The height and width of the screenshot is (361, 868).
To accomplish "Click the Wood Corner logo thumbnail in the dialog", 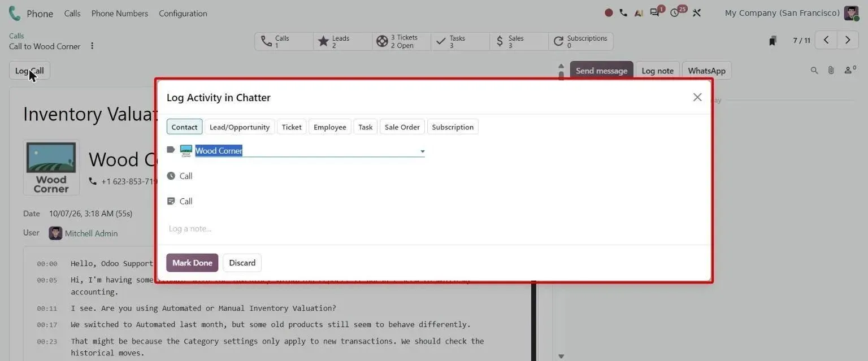I will click(186, 151).
